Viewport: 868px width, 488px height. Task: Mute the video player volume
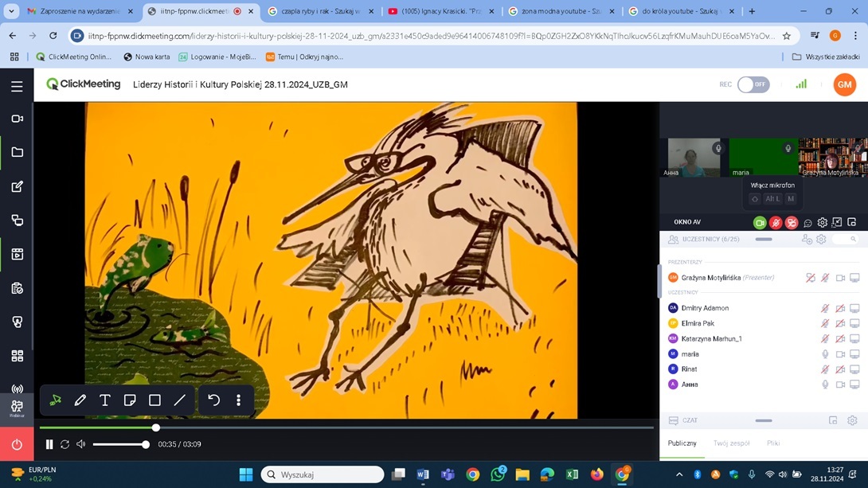(80, 444)
